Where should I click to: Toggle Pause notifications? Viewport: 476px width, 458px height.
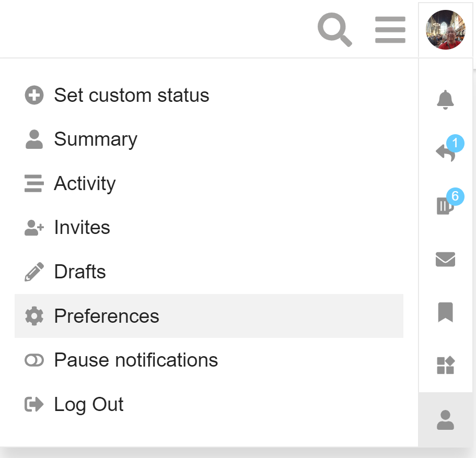(136, 360)
